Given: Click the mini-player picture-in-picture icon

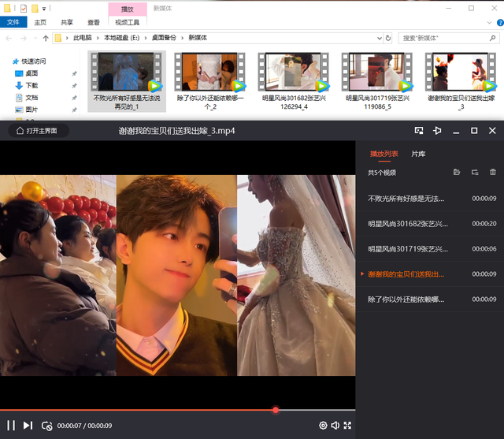Looking at the screenshot, I should click(419, 131).
